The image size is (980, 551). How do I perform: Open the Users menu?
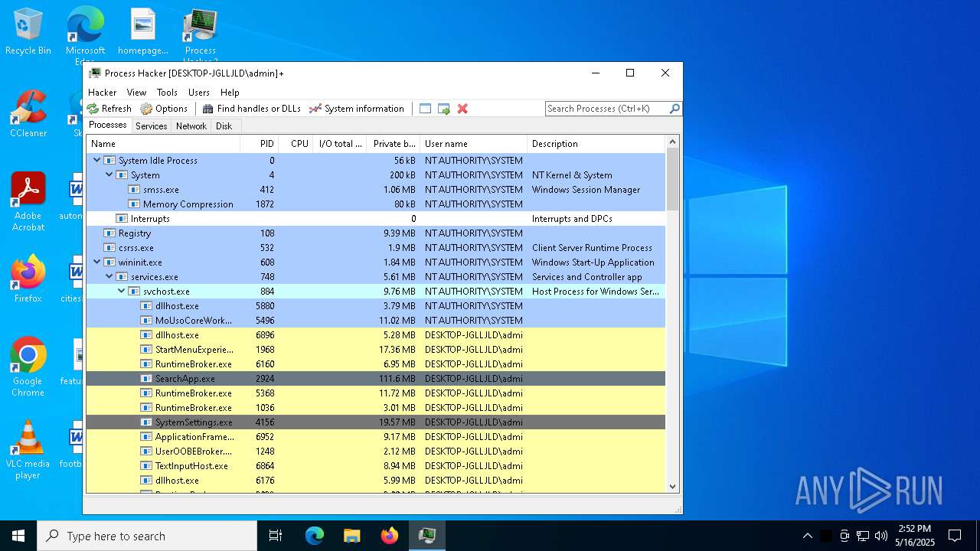click(x=199, y=93)
